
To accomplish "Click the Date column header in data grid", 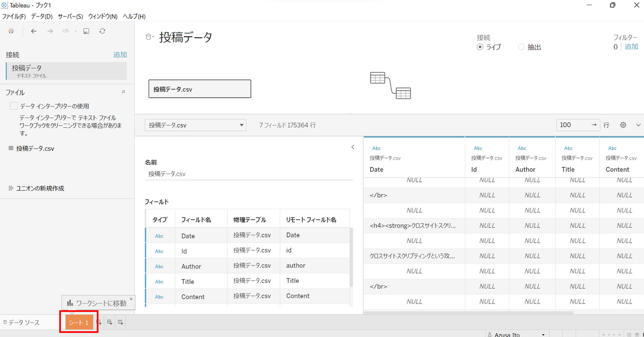I will 377,170.
